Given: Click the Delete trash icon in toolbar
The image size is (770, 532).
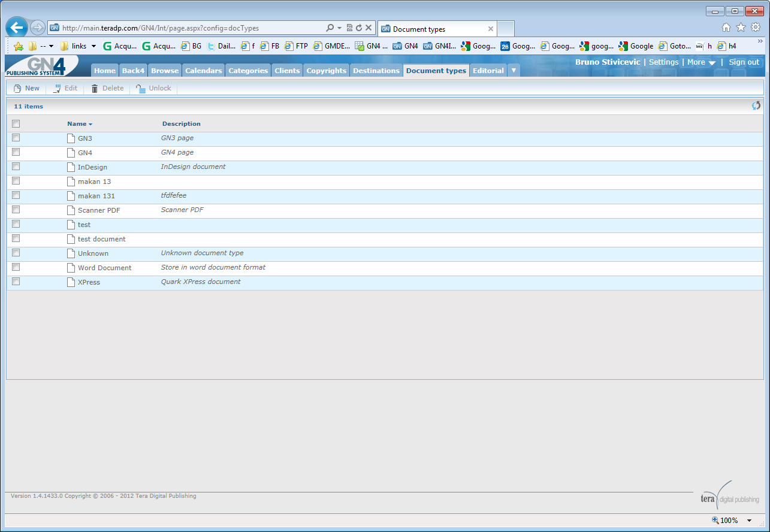Looking at the screenshot, I should [x=95, y=89].
